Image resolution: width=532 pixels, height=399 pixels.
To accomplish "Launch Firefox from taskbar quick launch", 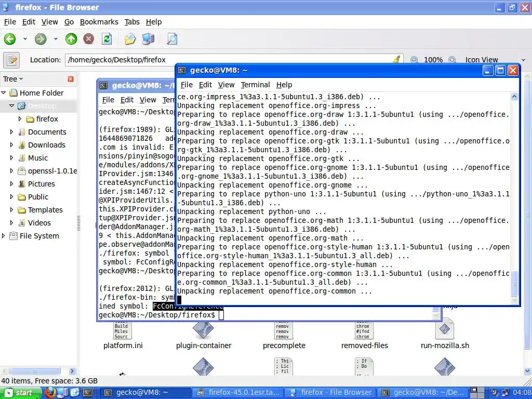I will pyautogui.click(x=50, y=393).
